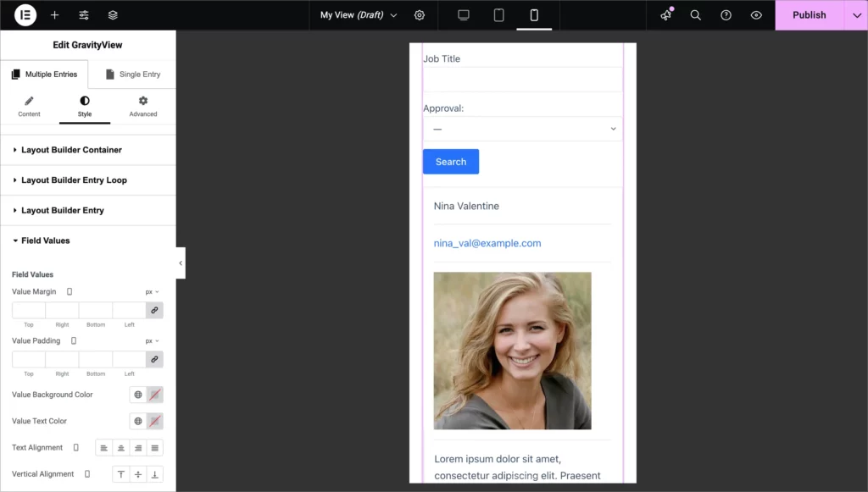Toggle linked values for Value Margin

pyautogui.click(x=154, y=310)
